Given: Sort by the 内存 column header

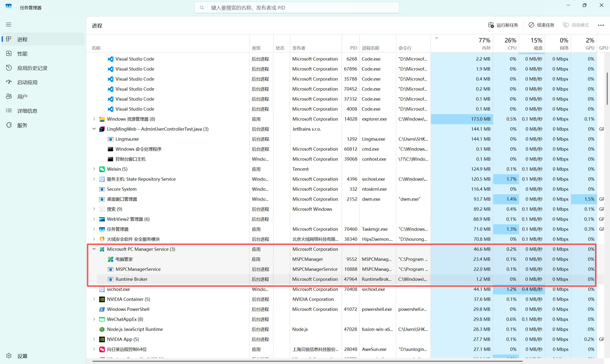Looking at the screenshot, I should click(461, 44).
